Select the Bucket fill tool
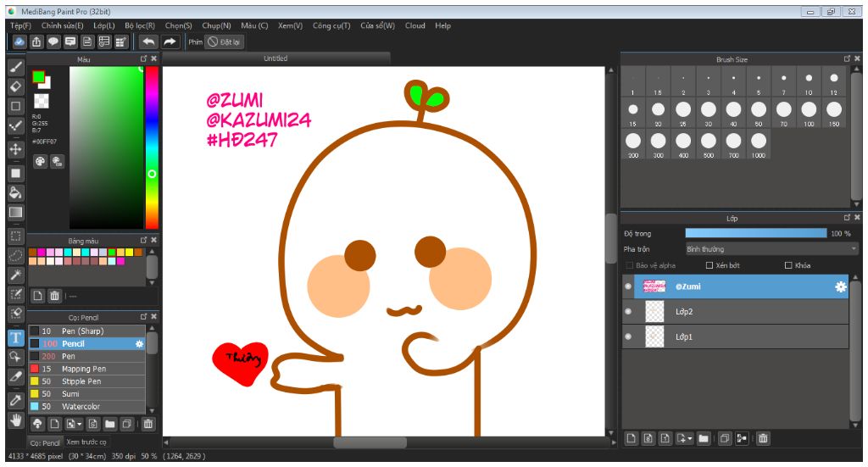The image size is (868, 467). click(16, 192)
